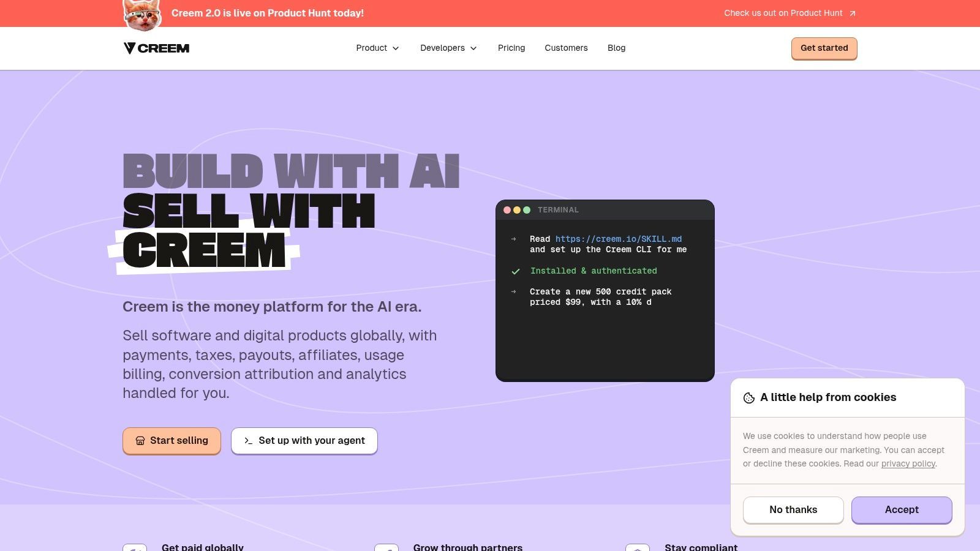The image size is (980, 551).
Task: Decline cookies with No thanks
Action: coord(793,510)
